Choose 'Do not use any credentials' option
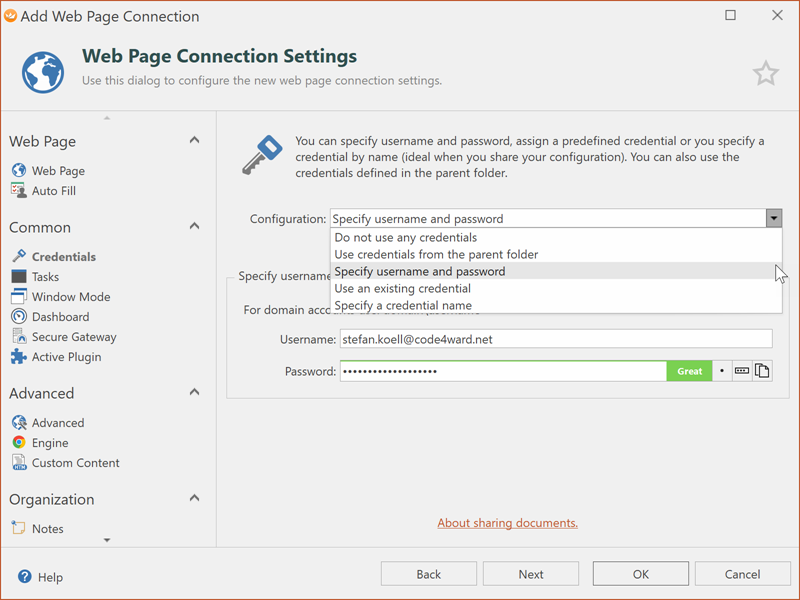The height and width of the screenshot is (600, 800). [x=405, y=238]
